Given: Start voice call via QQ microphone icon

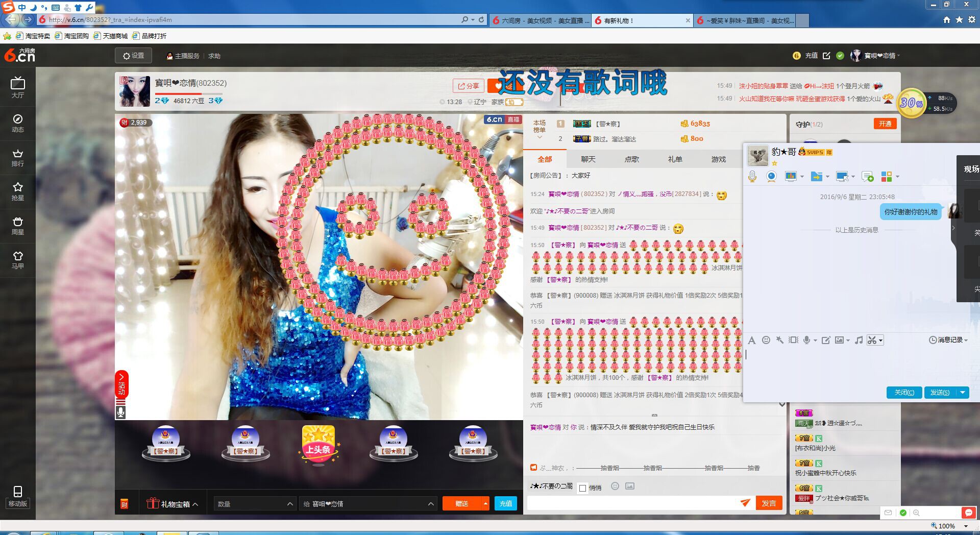Looking at the screenshot, I should pyautogui.click(x=752, y=176).
